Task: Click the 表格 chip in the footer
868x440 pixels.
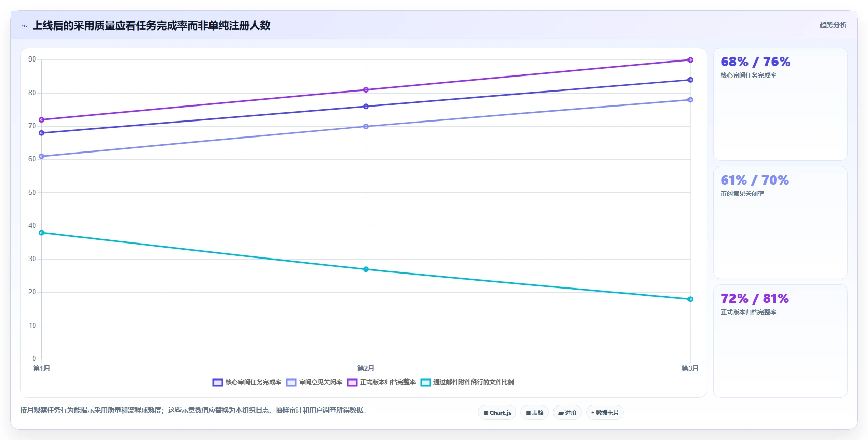Action: pyautogui.click(x=535, y=413)
